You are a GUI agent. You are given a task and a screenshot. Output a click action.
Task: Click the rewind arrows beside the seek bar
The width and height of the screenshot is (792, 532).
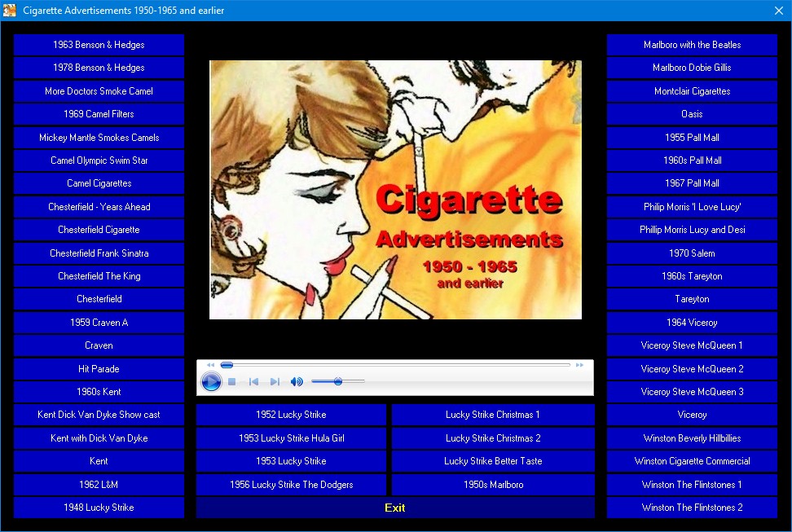210,365
